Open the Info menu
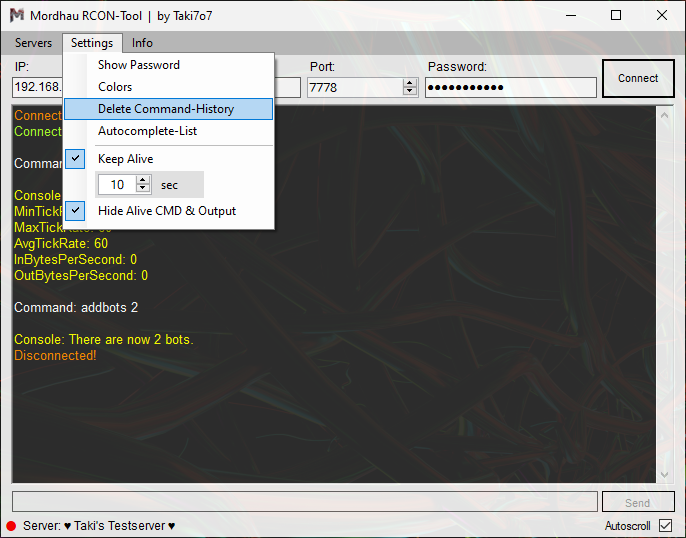The height and width of the screenshot is (538, 686). (142, 43)
